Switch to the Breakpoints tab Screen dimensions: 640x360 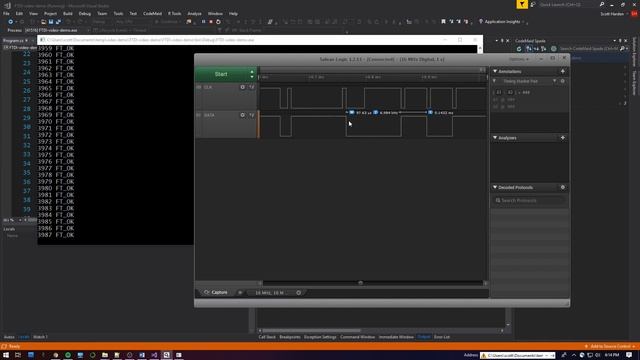click(290, 337)
